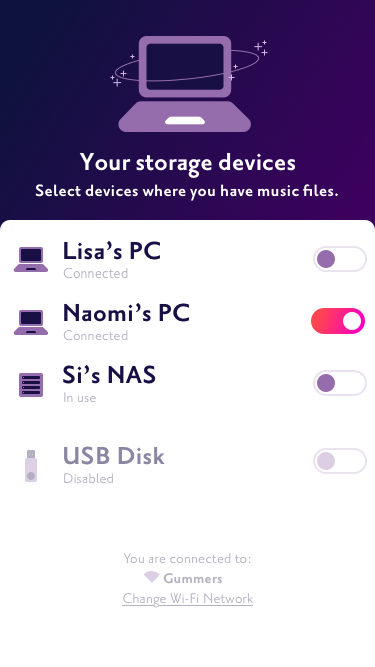Click the large laptop illustration at top

tap(185, 84)
